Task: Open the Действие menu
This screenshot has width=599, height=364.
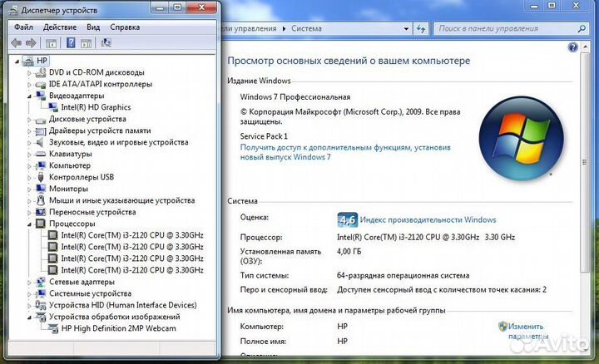Action: (60, 27)
